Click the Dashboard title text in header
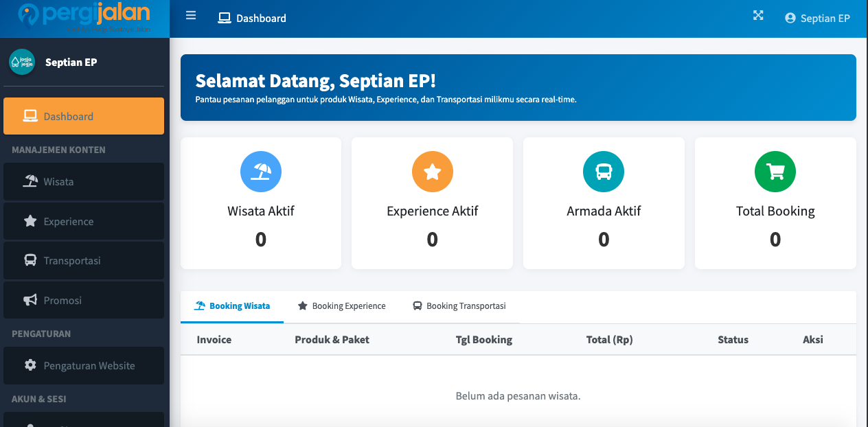 tap(261, 19)
